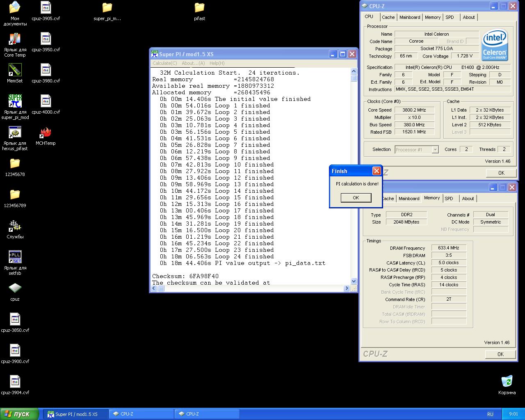Open the Пуск Start button
Screen dimensions: 525x420
[x=19, y=414]
